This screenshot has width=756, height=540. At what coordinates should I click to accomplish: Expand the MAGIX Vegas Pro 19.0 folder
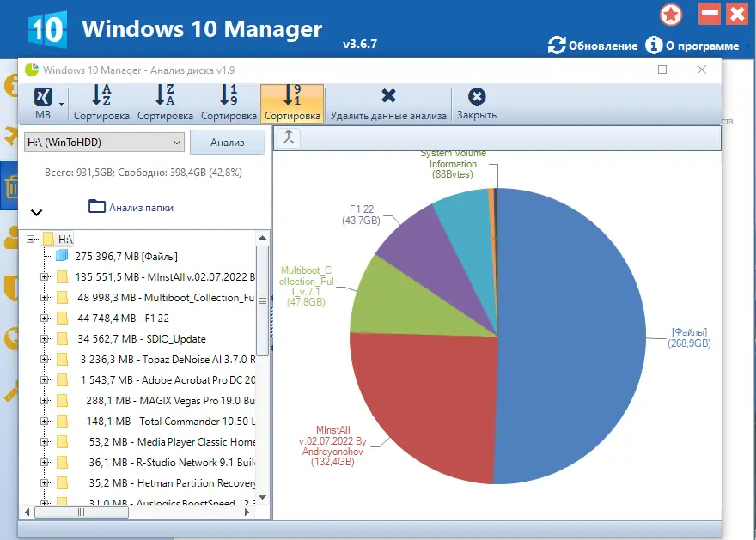point(44,400)
